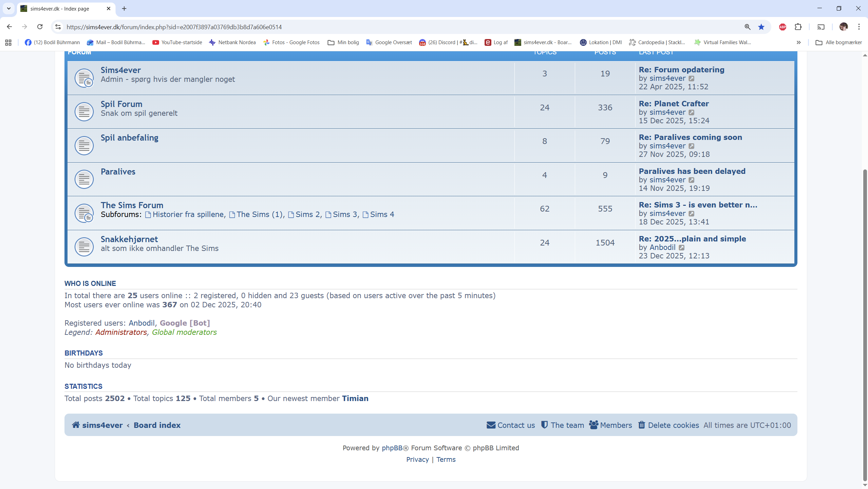Click the home icon beside sims4ever breadcrumb
This screenshot has height=489, width=868.
76,425
